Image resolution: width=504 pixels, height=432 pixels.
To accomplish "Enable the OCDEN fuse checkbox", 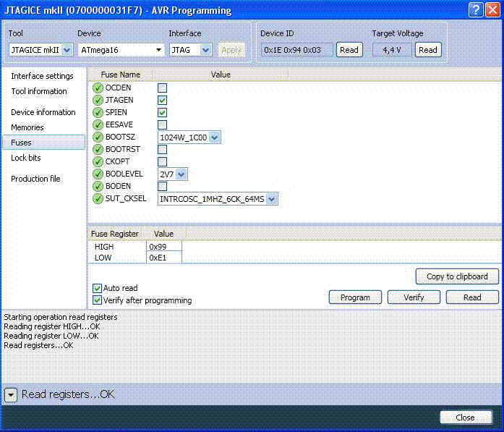I will pos(162,88).
